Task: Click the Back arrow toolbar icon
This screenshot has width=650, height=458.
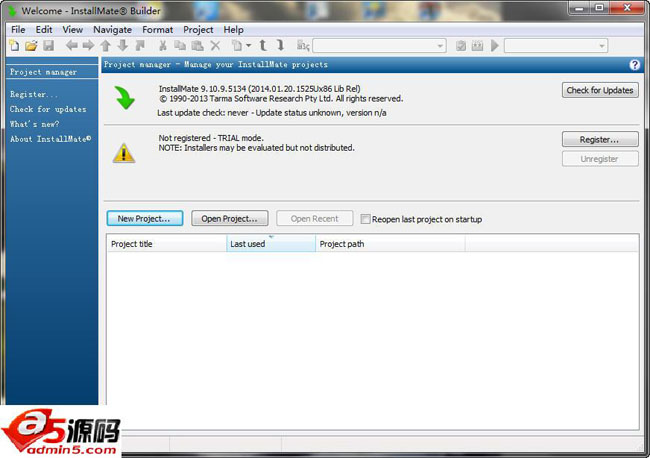Action: tap(72, 45)
